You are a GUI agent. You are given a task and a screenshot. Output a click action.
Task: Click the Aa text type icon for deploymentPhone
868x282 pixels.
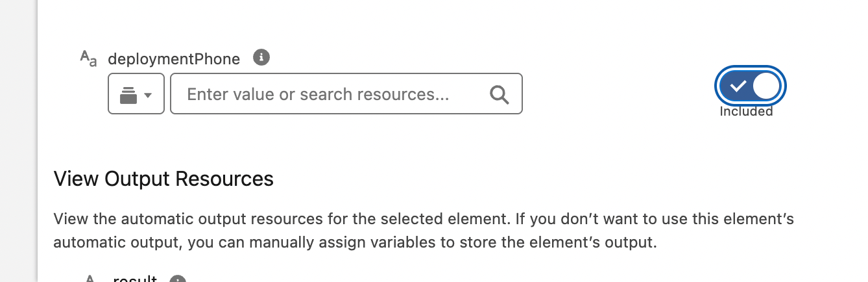[89, 58]
